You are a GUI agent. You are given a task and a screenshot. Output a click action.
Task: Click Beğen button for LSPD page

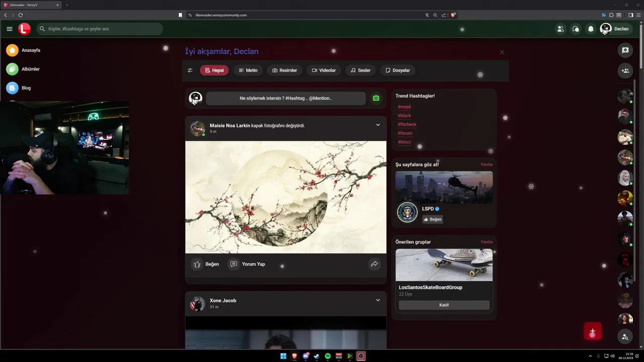433,219
